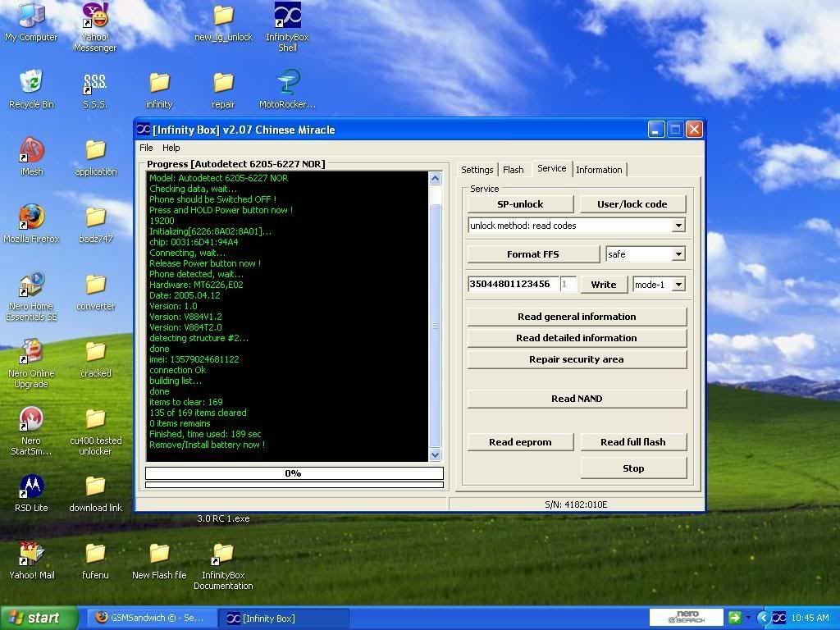Click the Hardware: MT6226,E02 log line

click(196, 285)
